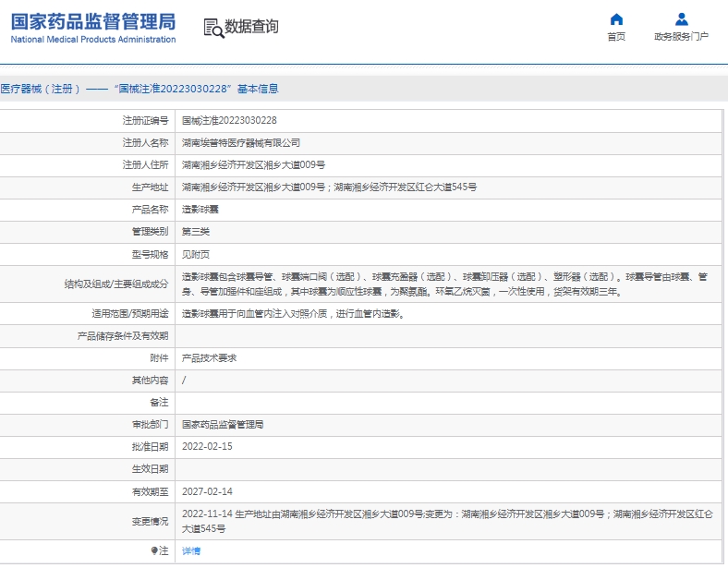Screen dimensions: 728x568
Task: Click the 产品储存条件及有效期 row label
Action: [x=123, y=336]
